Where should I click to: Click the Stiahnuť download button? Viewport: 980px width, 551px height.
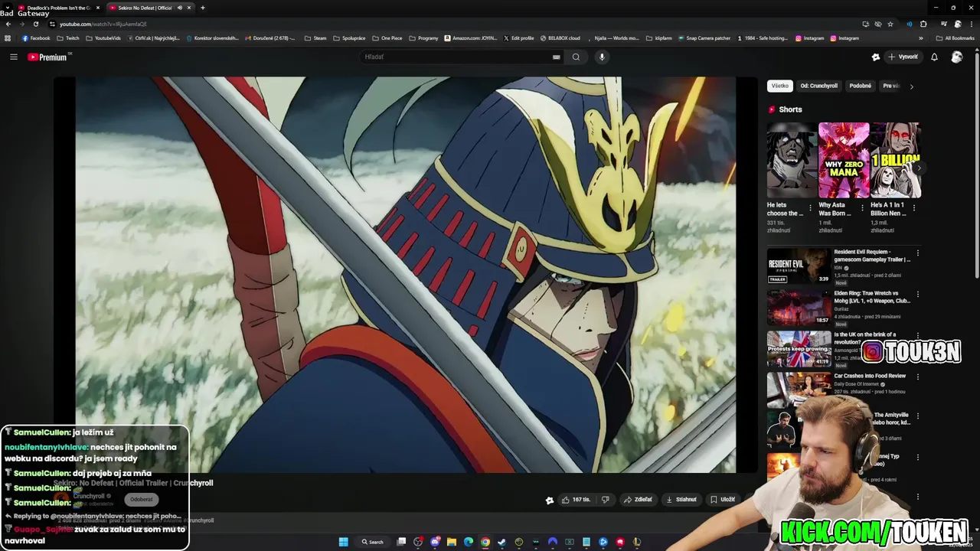[681, 500]
